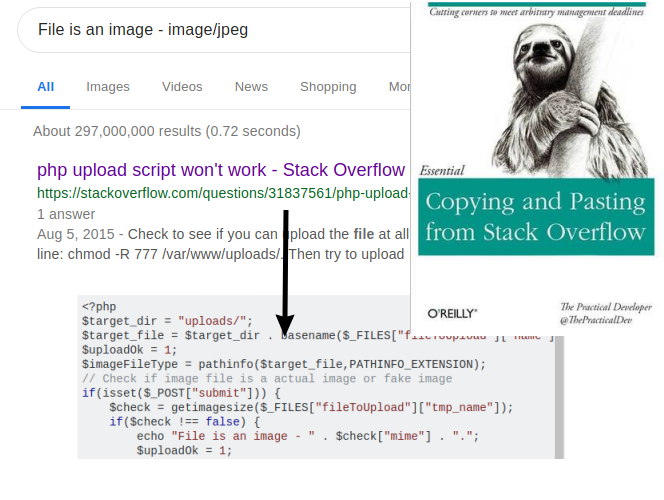664x500 pixels.
Task: Click the 'if(isset($_POST["submit"]))' line
Action: (x=181, y=393)
